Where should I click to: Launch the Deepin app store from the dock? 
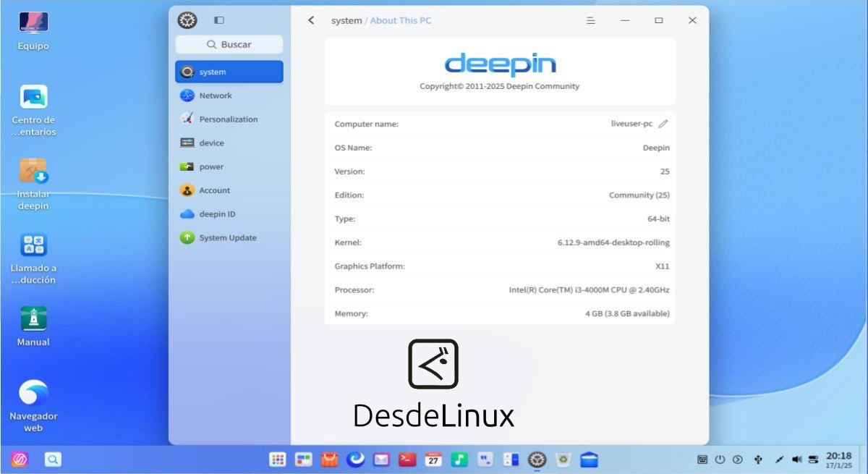click(331, 459)
